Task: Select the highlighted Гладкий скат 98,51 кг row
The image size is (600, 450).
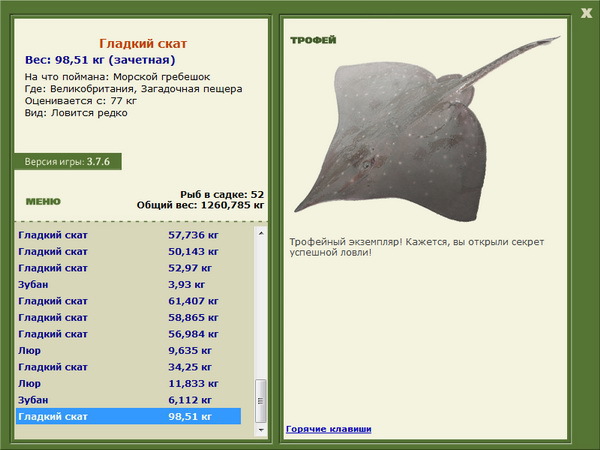Action: click(129, 416)
